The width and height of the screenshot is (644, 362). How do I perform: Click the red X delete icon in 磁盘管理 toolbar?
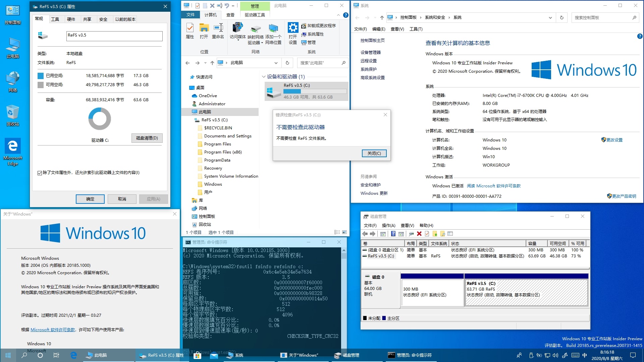pos(419,234)
